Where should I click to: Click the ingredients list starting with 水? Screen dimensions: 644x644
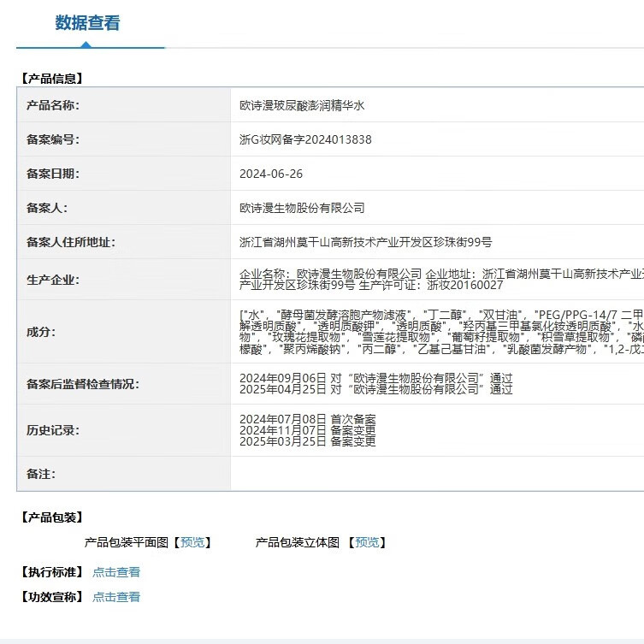click(x=441, y=332)
